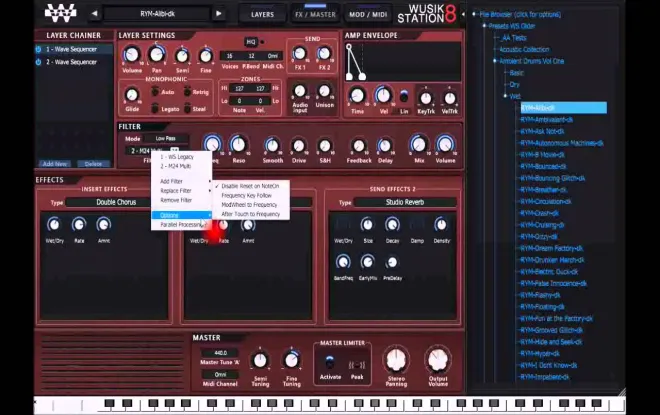Click the master Stereo Panning knob
Viewport: 660px width, 415px height.
tap(396, 360)
